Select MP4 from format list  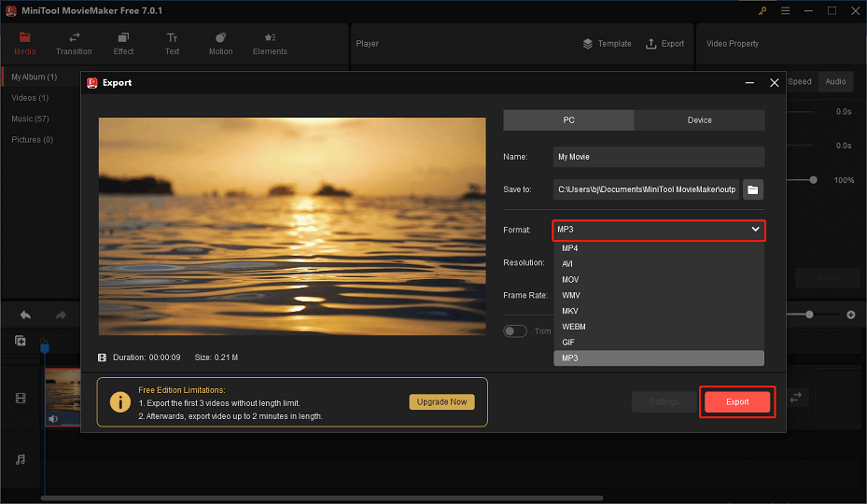tap(659, 248)
